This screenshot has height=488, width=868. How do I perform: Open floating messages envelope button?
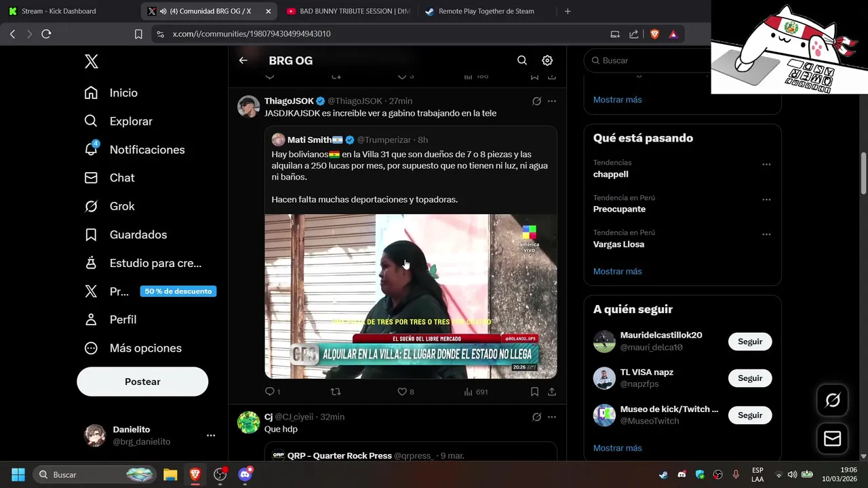(x=832, y=439)
